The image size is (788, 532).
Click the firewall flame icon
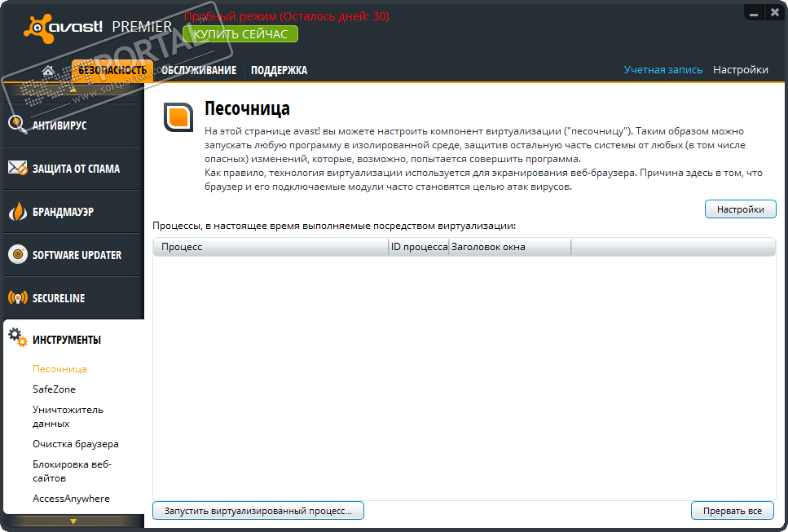pos(18,212)
